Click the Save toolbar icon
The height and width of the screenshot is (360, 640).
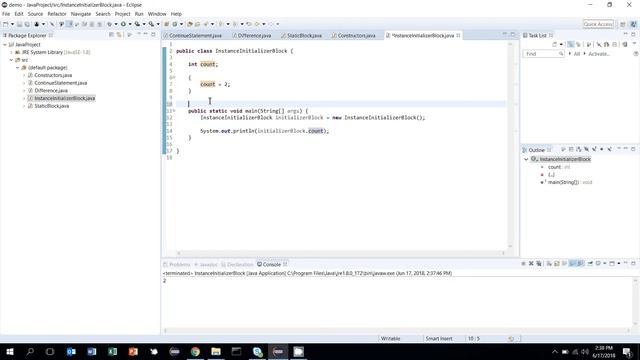point(19,24)
